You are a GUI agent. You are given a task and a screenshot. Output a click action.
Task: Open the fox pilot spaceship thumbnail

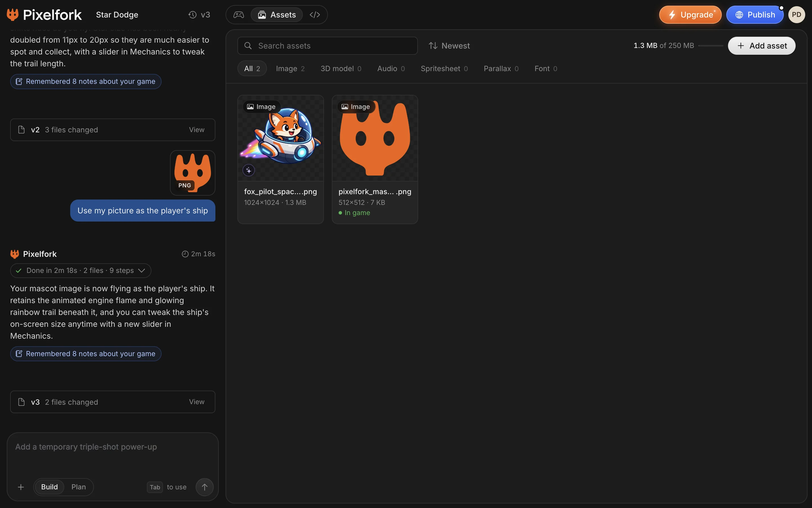point(281,138)
